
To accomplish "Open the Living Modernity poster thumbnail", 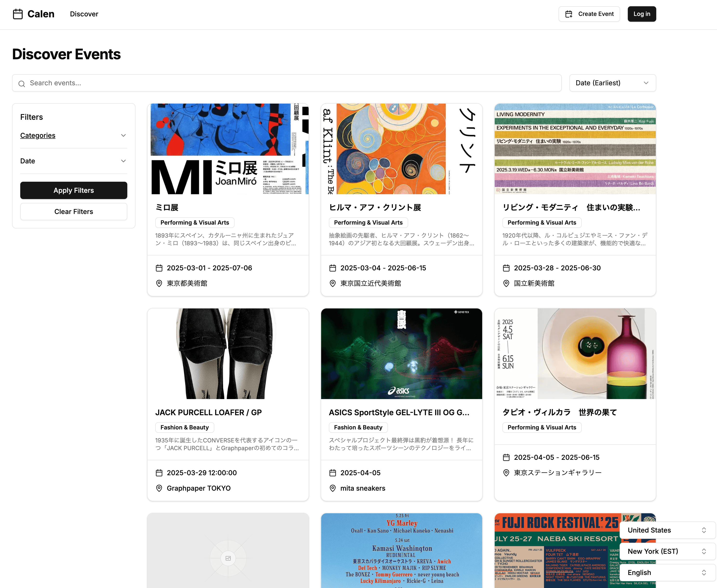I will (575, 149).
